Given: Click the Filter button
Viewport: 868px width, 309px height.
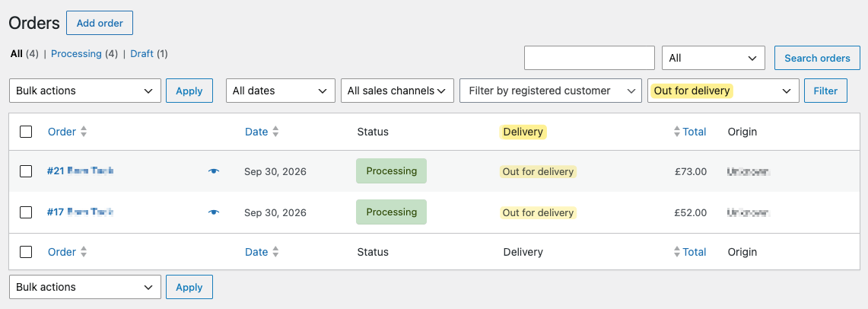Looking at the screenshot, I should (x=825, y=91).
